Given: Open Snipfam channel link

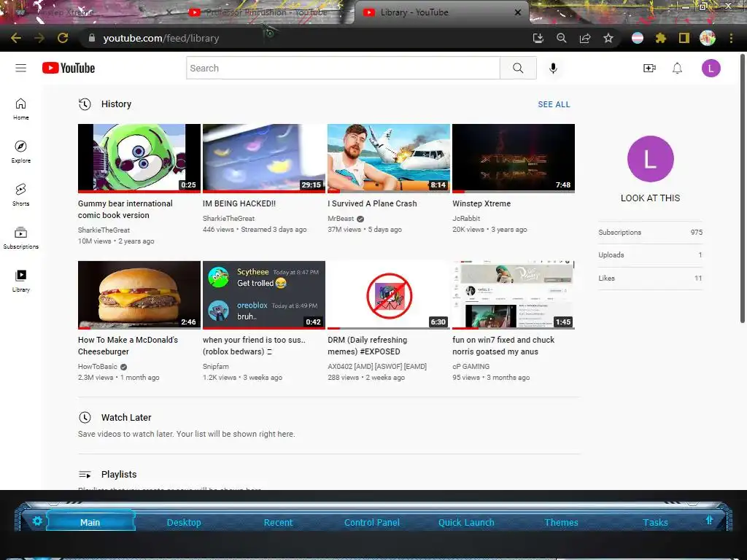Looking at the screenshot, I should (215, 366).
